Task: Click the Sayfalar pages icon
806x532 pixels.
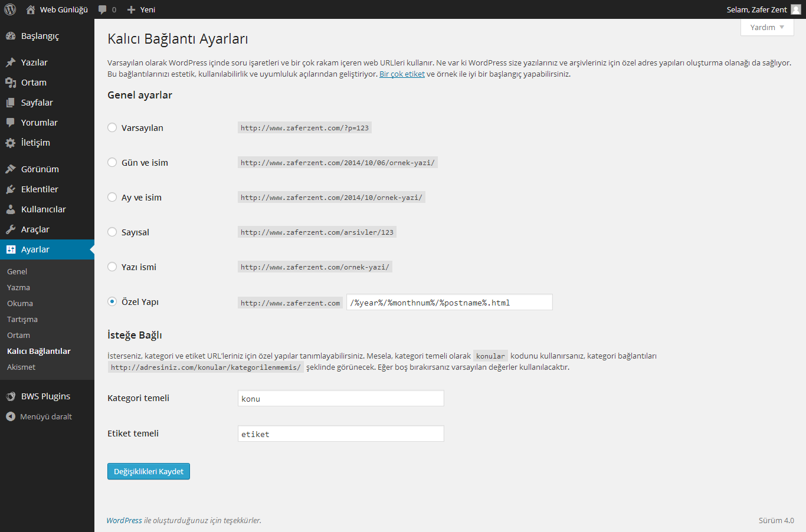Action: coord(11,103)
